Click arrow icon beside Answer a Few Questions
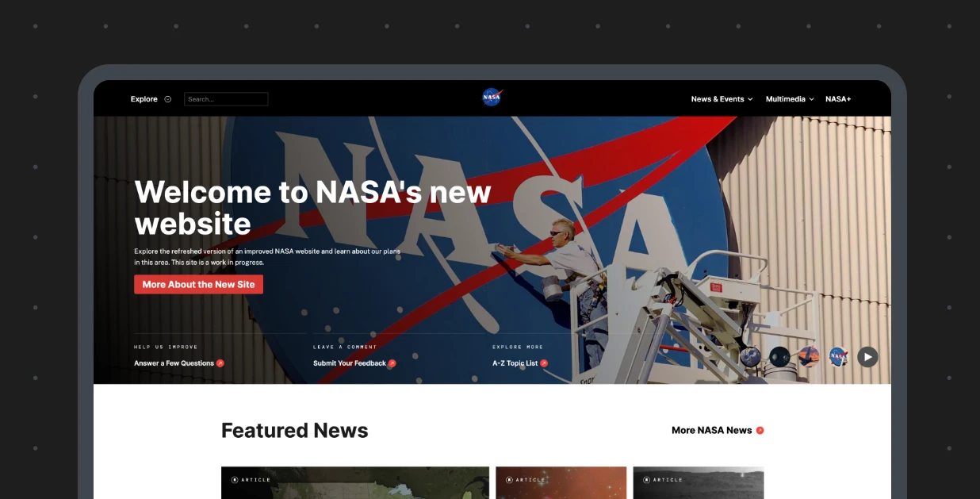This screenshot has height=499, width=980. coord(220,363)
